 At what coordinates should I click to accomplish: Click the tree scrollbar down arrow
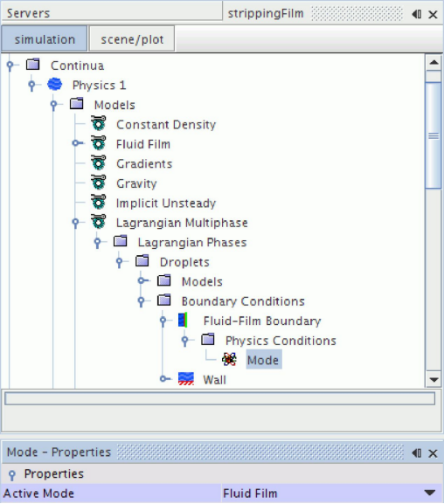(434, 380)
